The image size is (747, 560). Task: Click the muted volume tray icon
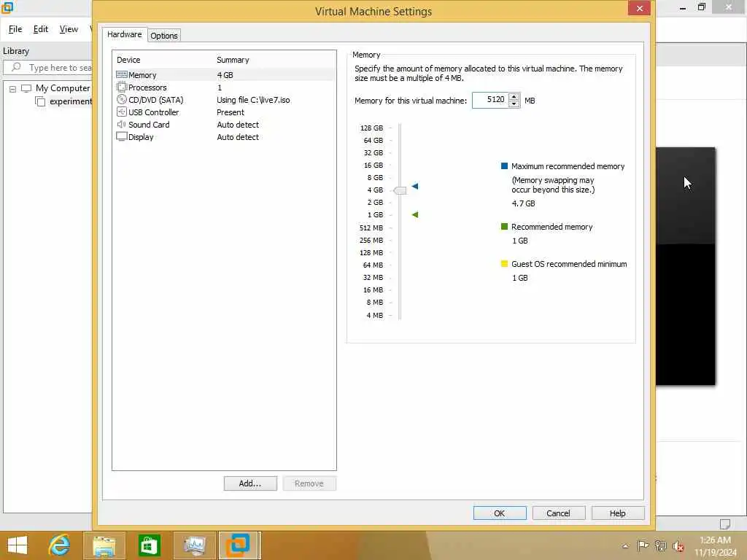coord(678,545)
